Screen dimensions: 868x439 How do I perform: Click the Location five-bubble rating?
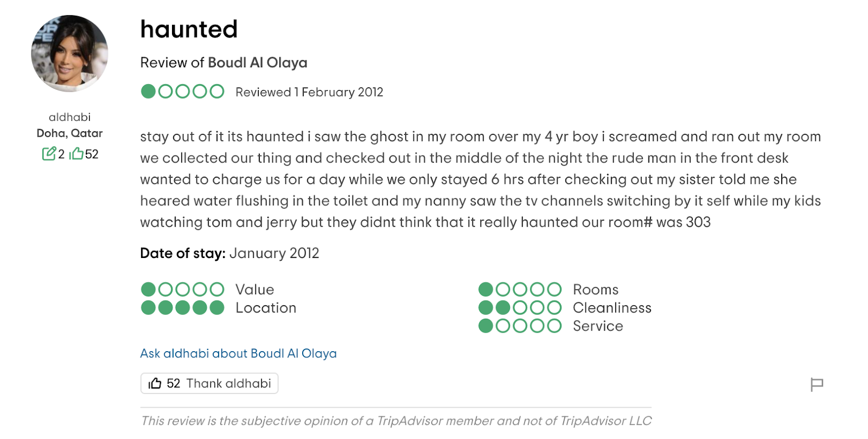pos(182,308)
